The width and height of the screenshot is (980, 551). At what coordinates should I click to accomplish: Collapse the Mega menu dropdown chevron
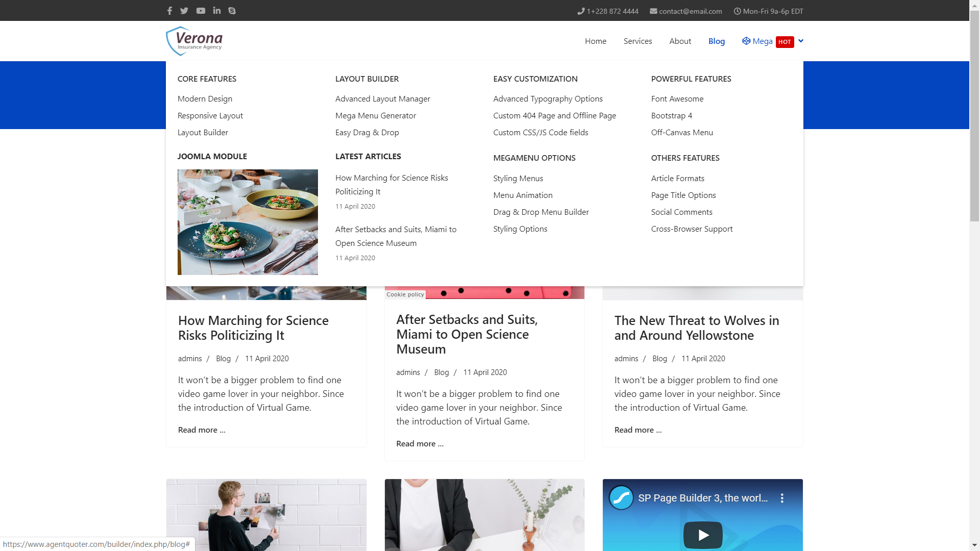pyautogui.click(x=801, y=41)
